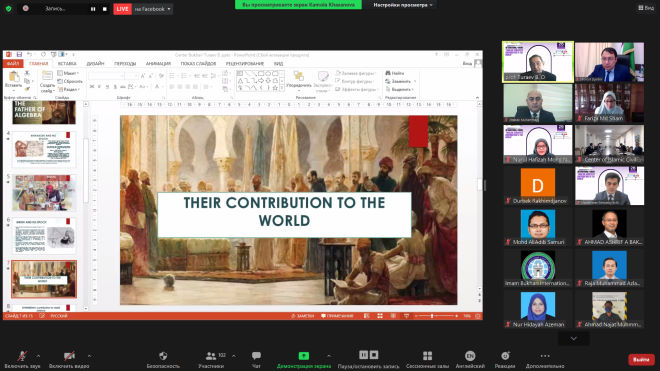Open Layout (Макет) dropdown
Viewport: 660px width, 371px height.
pyautogui.click(x=69, y=73)
